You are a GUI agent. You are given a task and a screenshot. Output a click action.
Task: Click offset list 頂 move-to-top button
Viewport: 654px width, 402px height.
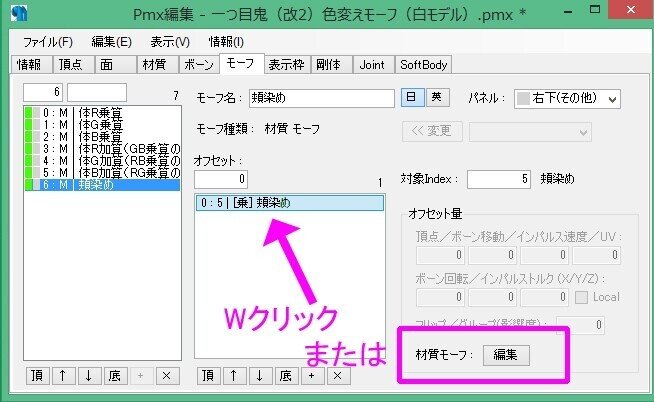(x=209, y=376)
